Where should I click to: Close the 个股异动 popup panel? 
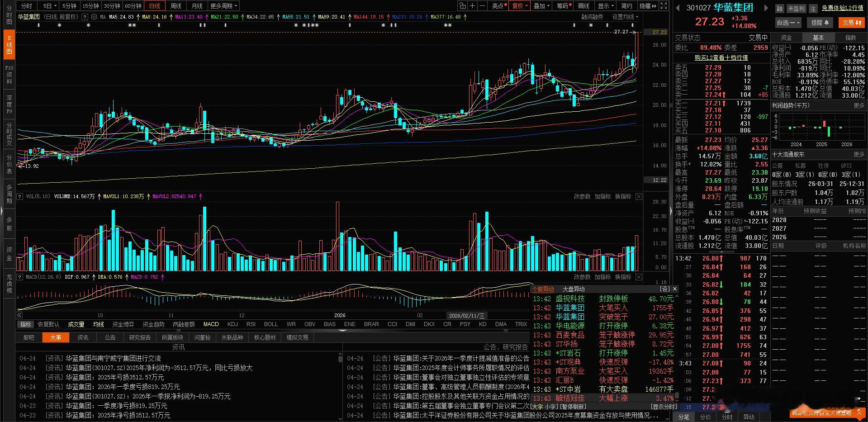[x=675, y=289]
